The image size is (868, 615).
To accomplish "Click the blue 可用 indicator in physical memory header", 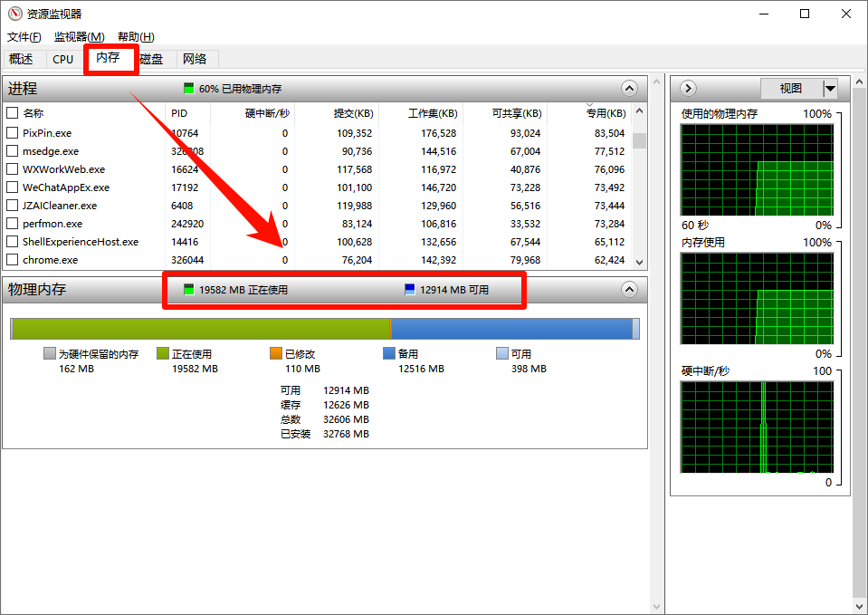I will pyautogui.click(x=410, y=290).
